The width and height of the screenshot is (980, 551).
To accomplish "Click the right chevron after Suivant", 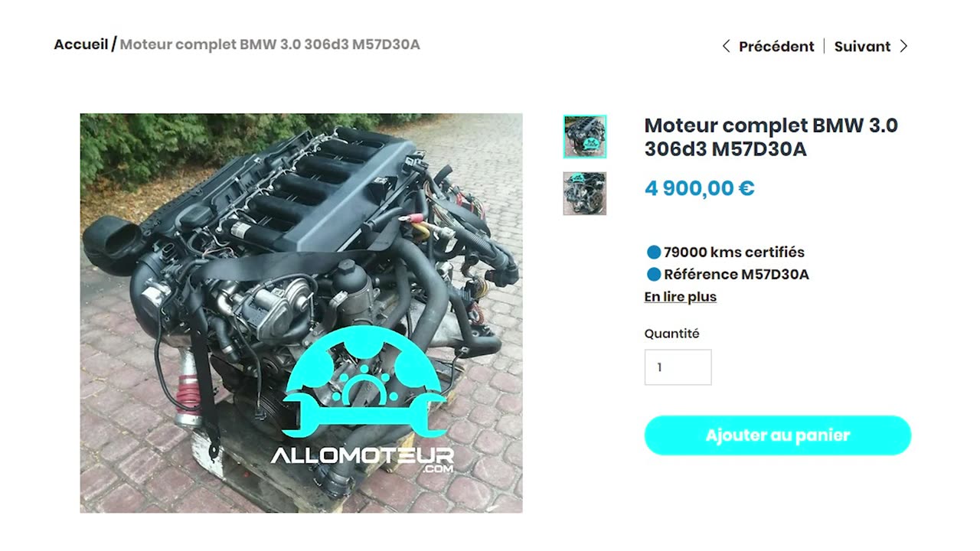I will pyautogui.click(x=903, y=46).
